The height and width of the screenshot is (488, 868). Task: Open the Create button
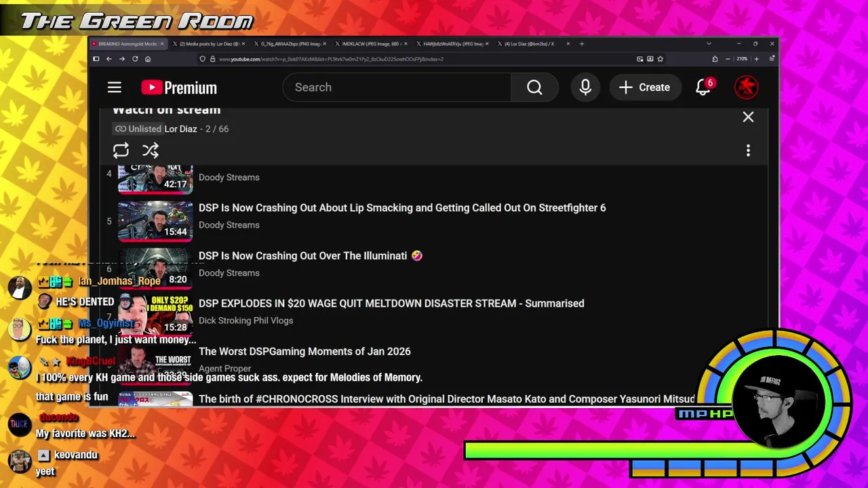[644, 87]
